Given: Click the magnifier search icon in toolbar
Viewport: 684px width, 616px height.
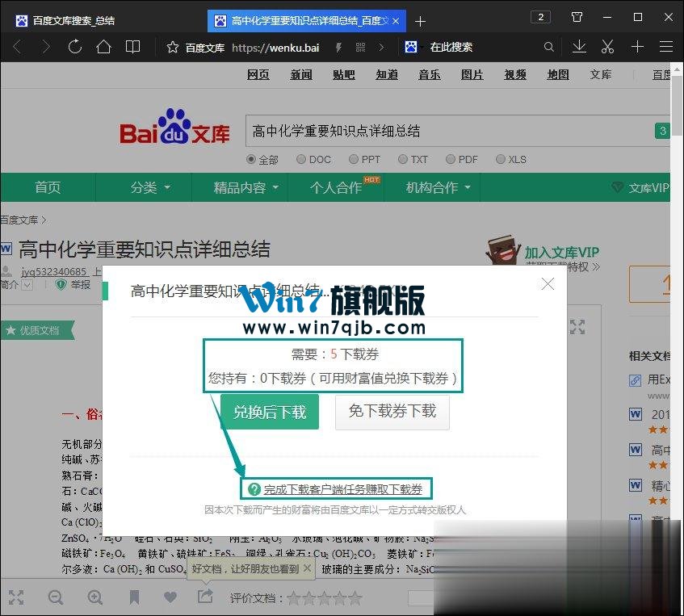Looking at the screenshot, I should [x=549, y=47].
